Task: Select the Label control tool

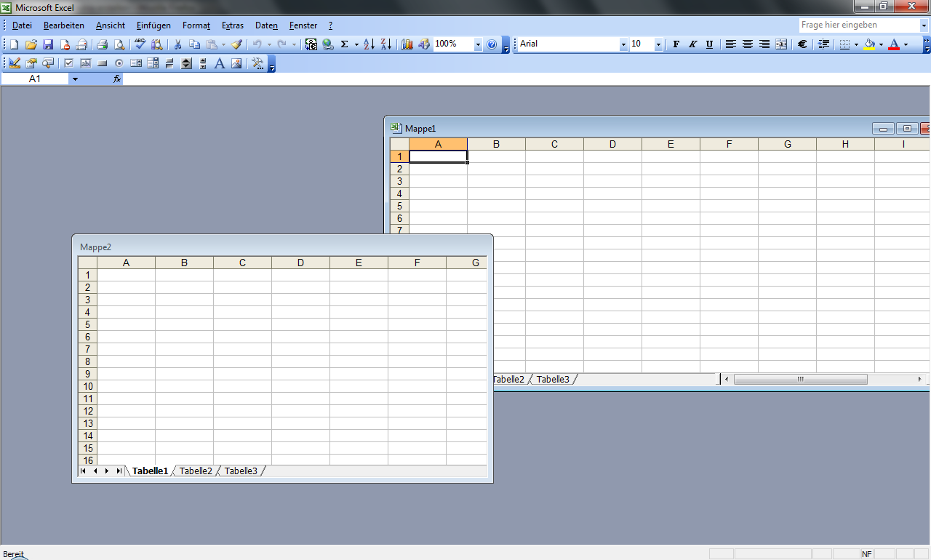Action: click(220, 63)
